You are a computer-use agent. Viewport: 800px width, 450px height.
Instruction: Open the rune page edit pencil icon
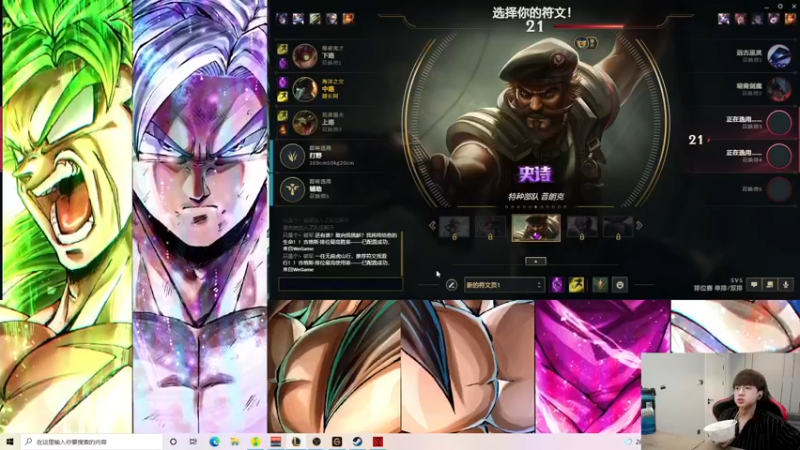pos(452,285)
